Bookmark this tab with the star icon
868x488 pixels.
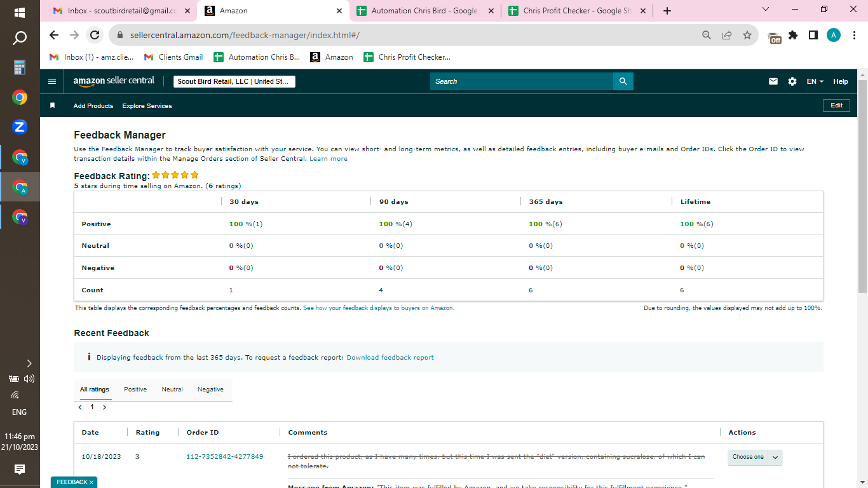747,36
